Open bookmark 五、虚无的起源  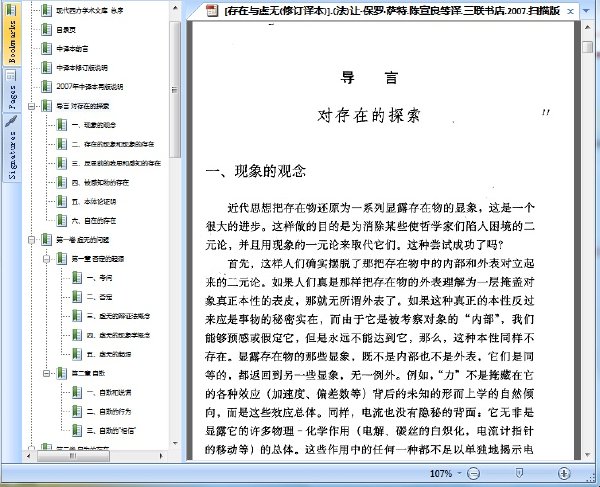coord(109,354)
